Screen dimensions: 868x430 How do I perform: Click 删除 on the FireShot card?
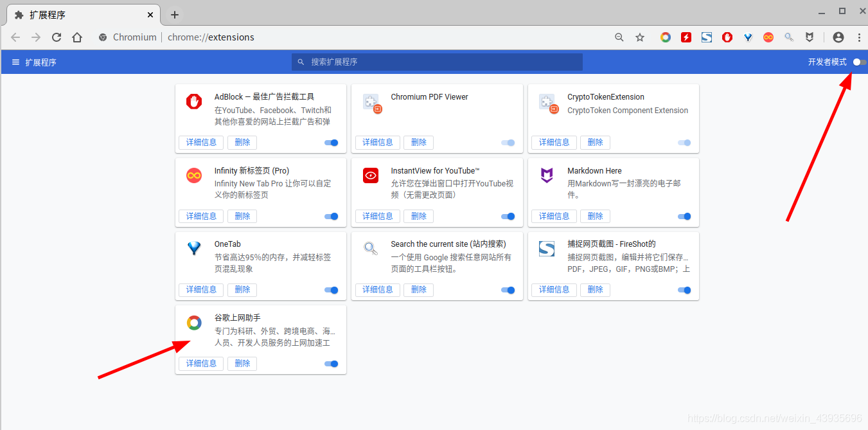(x=595, y=290)
